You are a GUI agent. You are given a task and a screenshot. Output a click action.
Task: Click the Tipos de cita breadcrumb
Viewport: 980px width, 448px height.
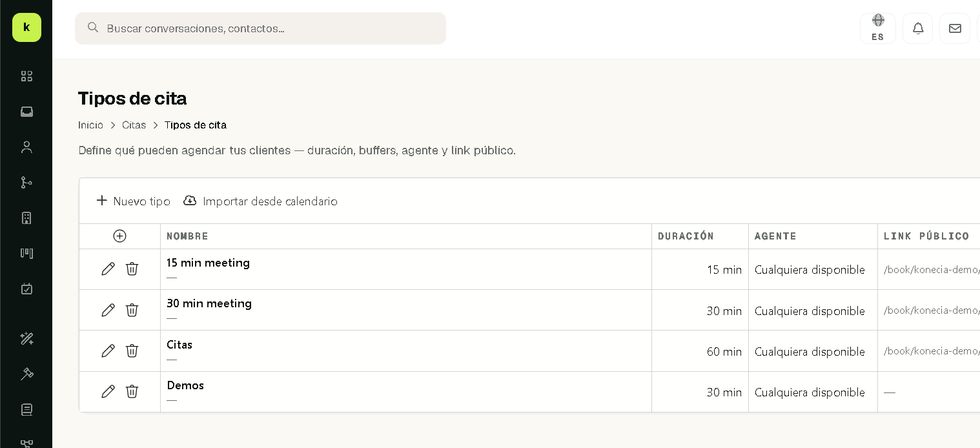(x=196, y=125)
